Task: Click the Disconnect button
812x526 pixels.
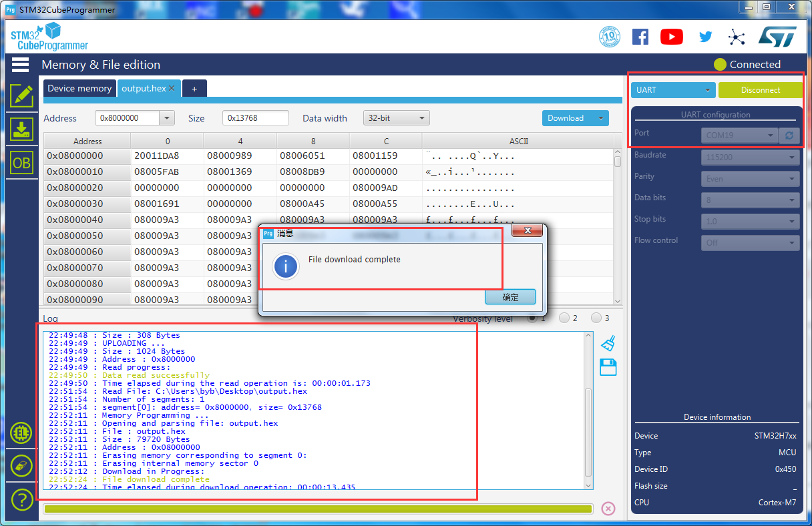Action: [760, 90]
